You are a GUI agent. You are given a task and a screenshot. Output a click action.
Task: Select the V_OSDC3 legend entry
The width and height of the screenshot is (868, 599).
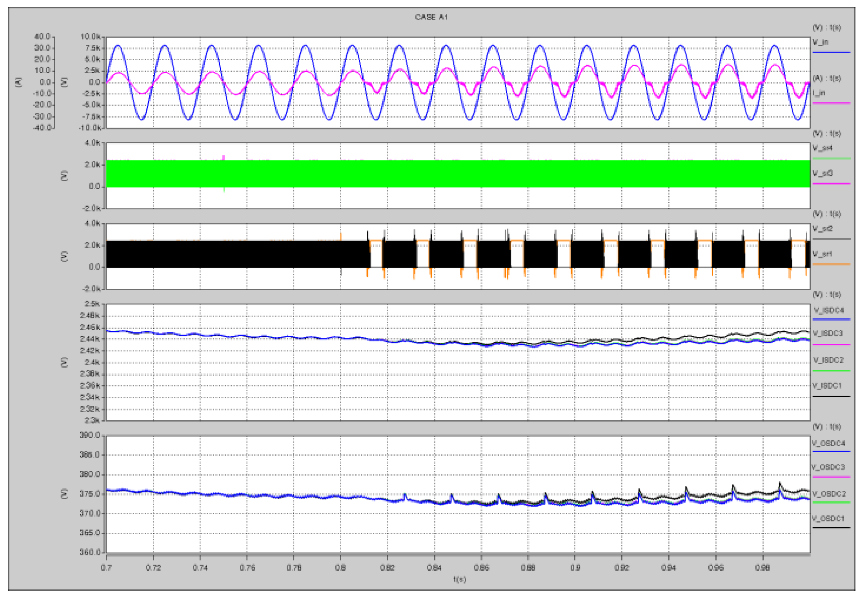pos(828,467)
